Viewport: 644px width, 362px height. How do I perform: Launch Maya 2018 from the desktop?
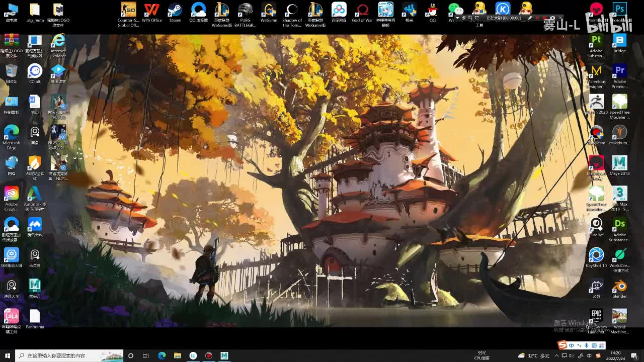(620, 163)
